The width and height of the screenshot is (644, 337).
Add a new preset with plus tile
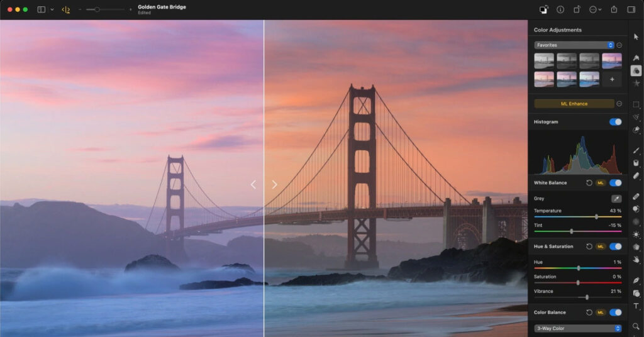coord(611,79)
